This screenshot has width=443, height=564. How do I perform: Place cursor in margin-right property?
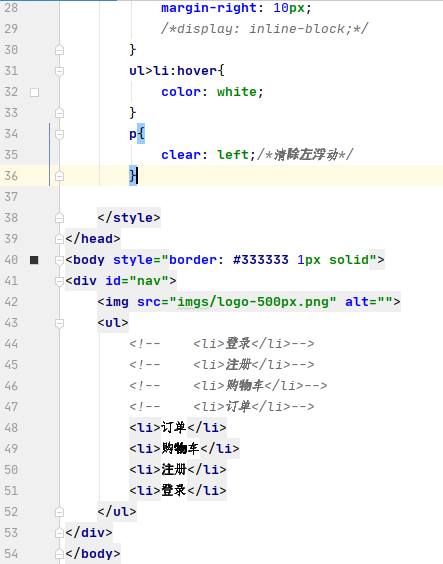209,8
